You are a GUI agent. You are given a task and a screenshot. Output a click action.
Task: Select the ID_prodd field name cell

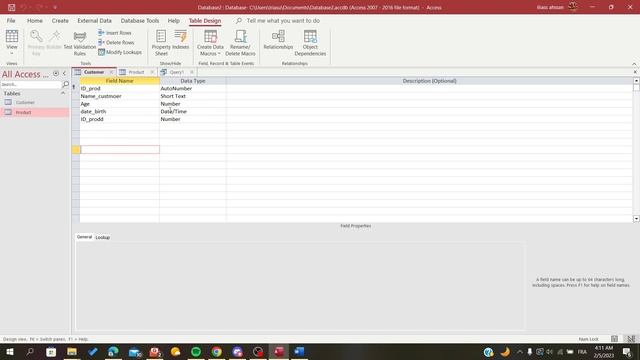coord(120,119)
